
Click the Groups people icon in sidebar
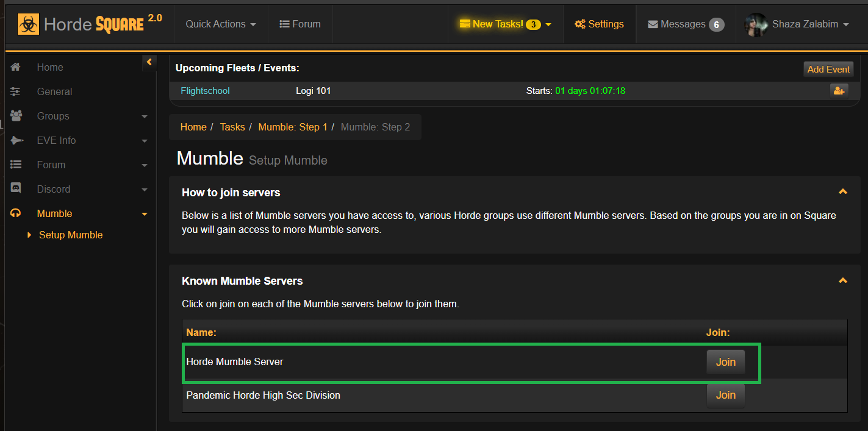click(x=16, y=116)
